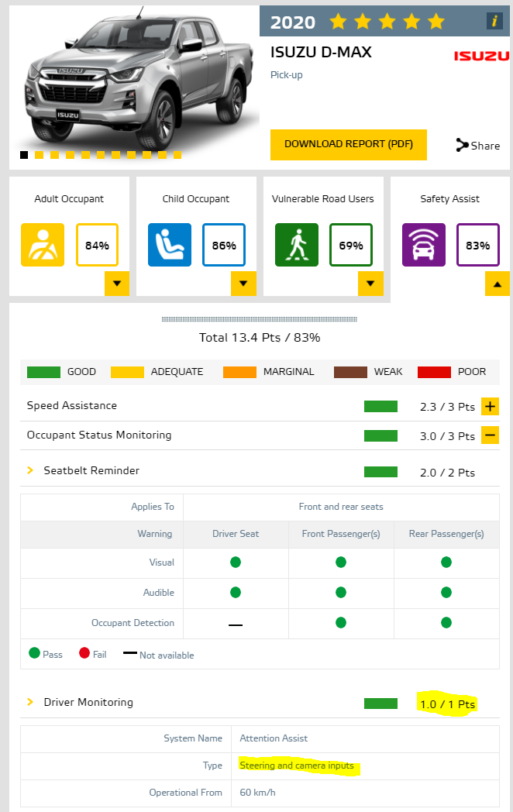Click the GOOD green legend swatch
The height and width of the screenshot is (812, 513).
(43, 372)
